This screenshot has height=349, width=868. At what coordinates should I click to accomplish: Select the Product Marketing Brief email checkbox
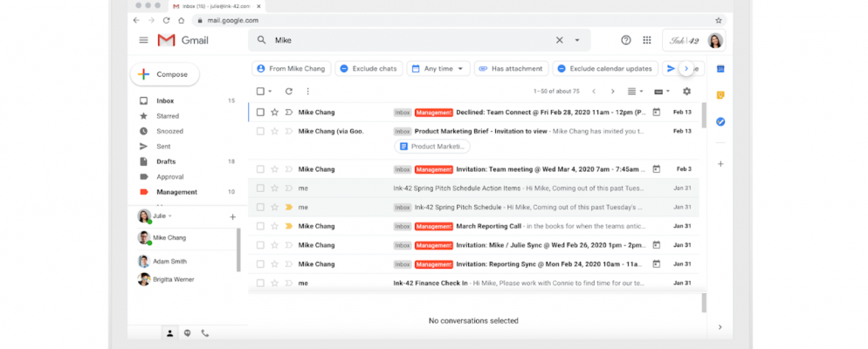point(260,131)
